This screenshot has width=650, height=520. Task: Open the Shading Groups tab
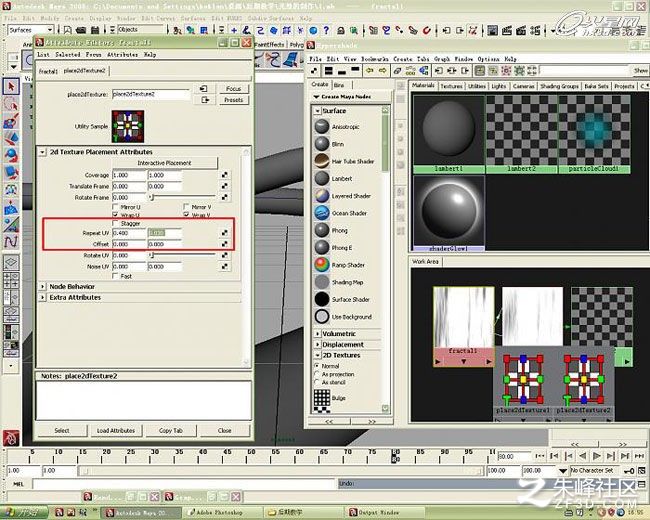pos(559,86)
